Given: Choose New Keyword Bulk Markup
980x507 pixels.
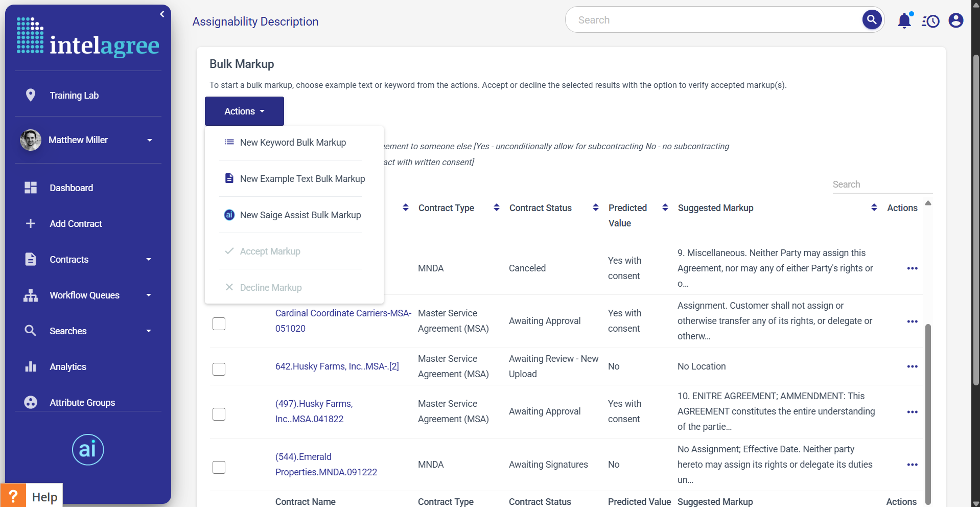Looking at the screenshot, I should [293, 143].
